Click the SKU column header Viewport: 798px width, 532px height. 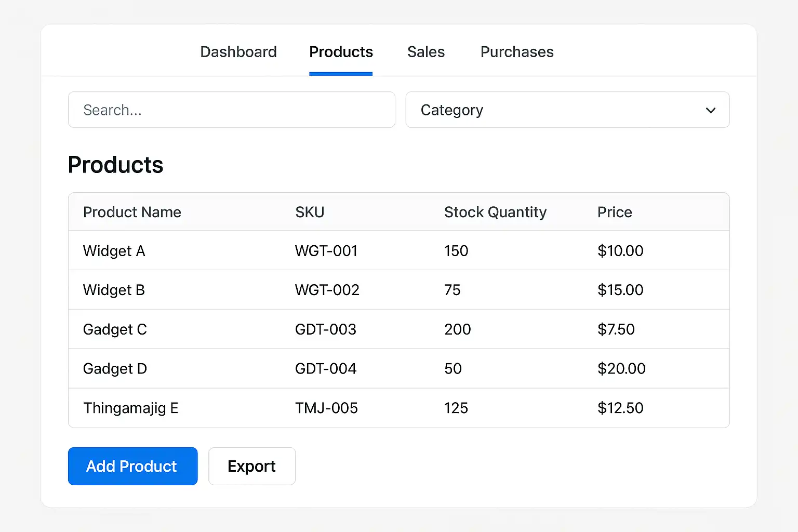coord(310,212)
